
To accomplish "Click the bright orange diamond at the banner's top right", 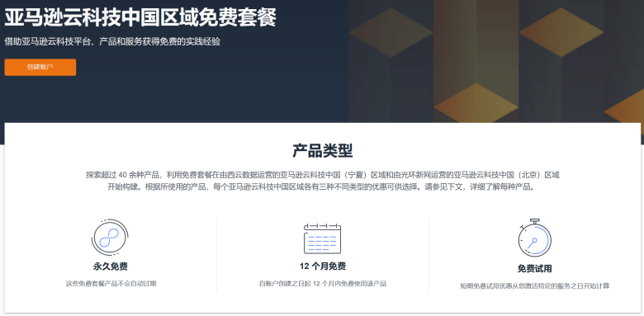I will point(561,32).
